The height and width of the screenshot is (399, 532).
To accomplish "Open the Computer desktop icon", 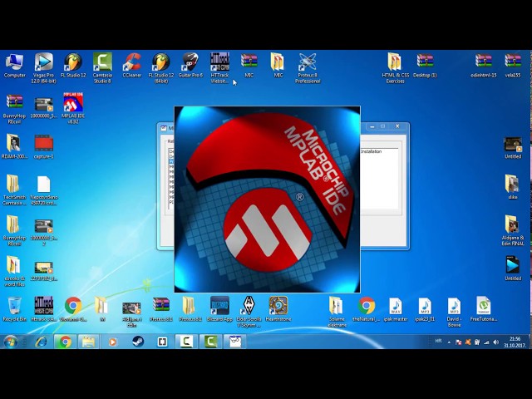I will point(14,66).
